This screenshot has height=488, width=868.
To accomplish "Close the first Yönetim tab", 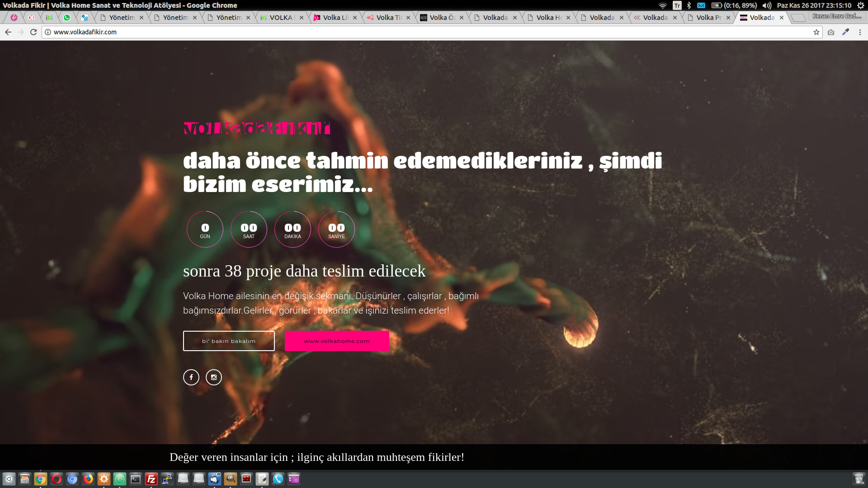I will 142,18.
